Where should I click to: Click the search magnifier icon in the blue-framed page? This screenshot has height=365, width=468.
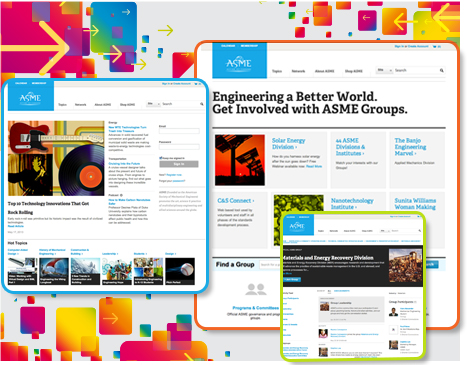click(202, 104)
